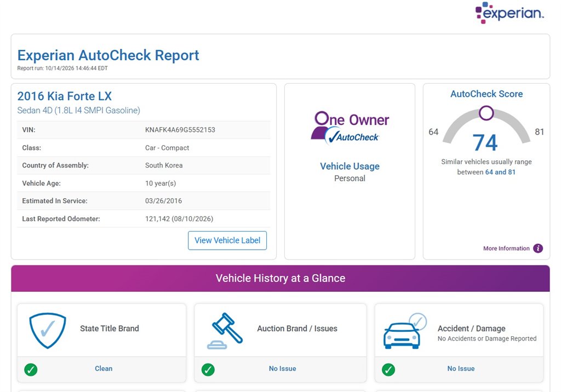Click the auction gavel icon
Image resolution: width=561 pixels, height=392 pixels.
pos(225,331)
